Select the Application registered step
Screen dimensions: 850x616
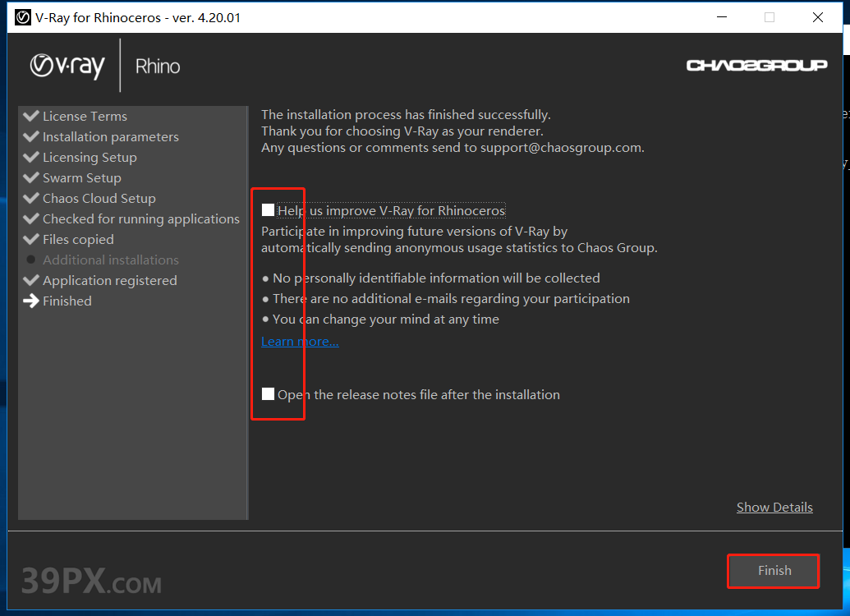tap(109, 280)
